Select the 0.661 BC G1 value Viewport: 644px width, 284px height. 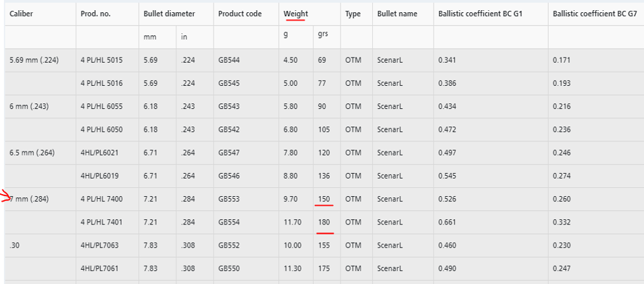pyautogui.click(x=447, y=222)
